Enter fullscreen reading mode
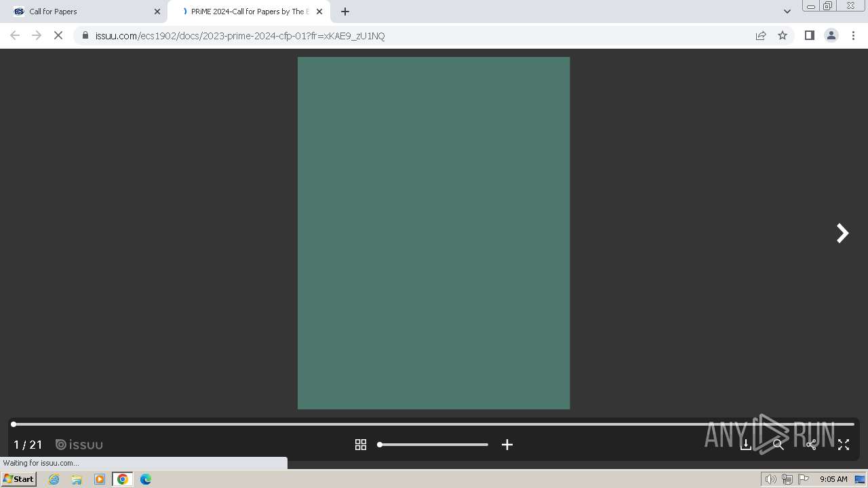868x488 pixels. pos(844,445)
